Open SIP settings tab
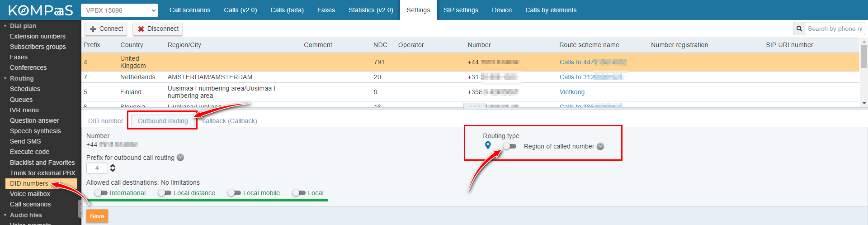868x225 pixels. (461, 10)
